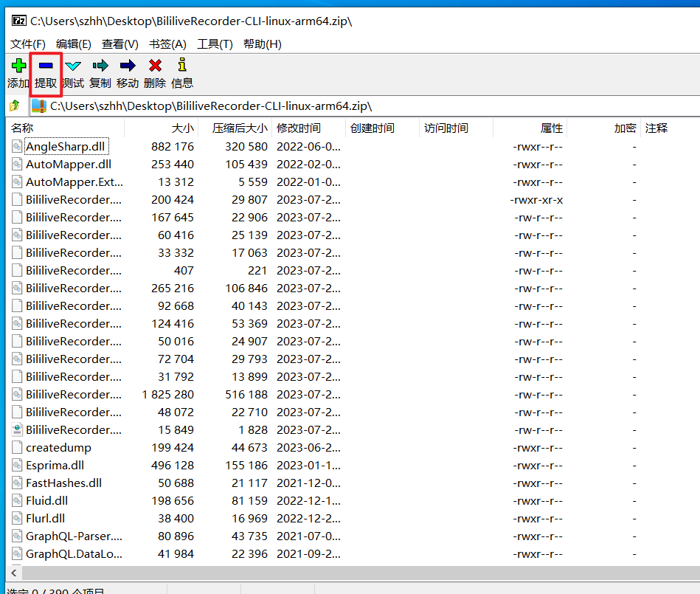Click the compressed size value 40 143
Screen dimensions: 700x594
[249, 306]
